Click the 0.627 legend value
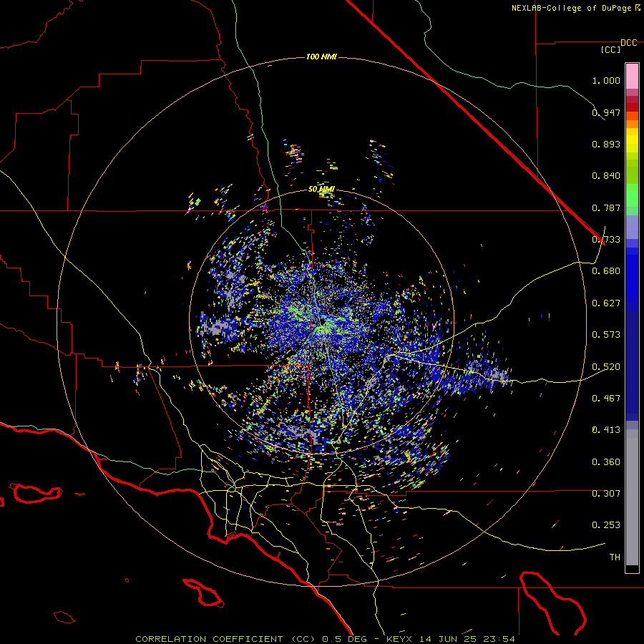Screen dimensions: 644x644 [x=606, y=303]
